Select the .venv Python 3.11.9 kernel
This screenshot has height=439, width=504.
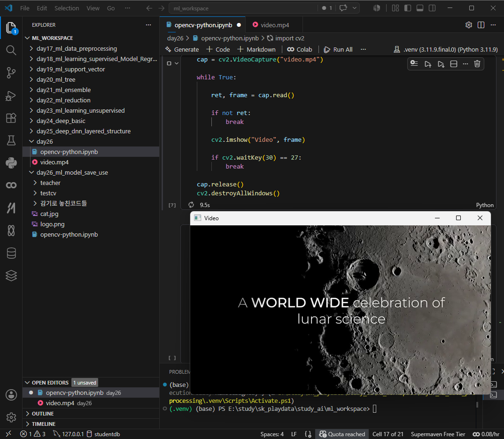tap(446, 49)
